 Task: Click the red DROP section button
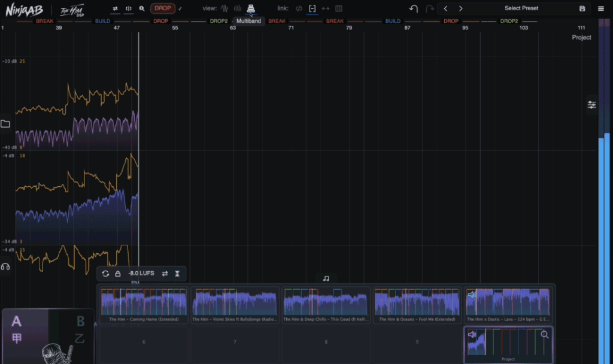point(163,8)
